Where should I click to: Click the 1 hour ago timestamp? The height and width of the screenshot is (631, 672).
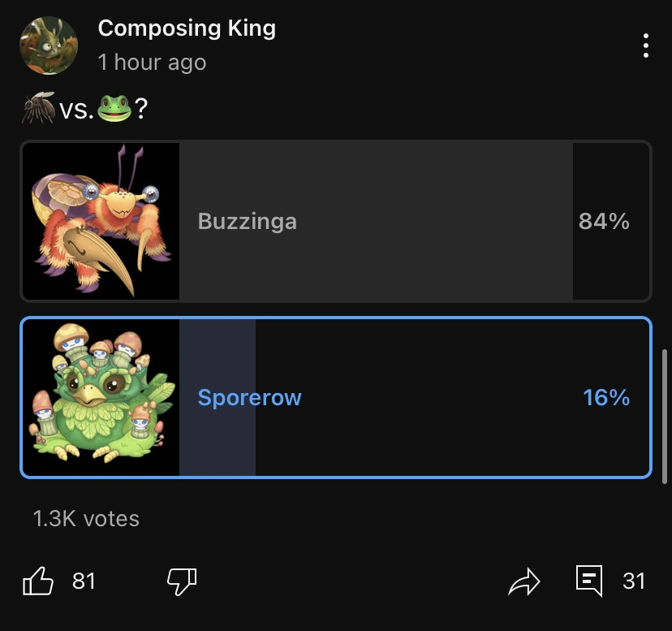(152, 61)
